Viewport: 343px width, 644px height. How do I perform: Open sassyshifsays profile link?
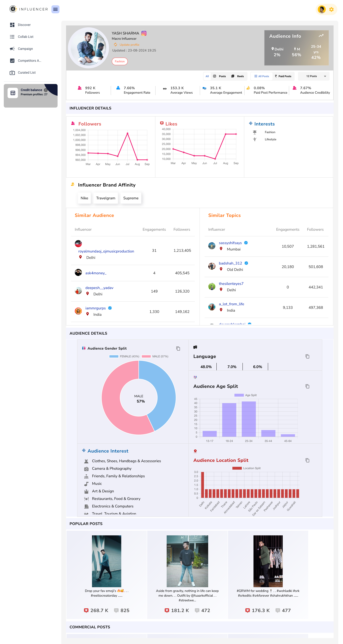tap(230, 243)
